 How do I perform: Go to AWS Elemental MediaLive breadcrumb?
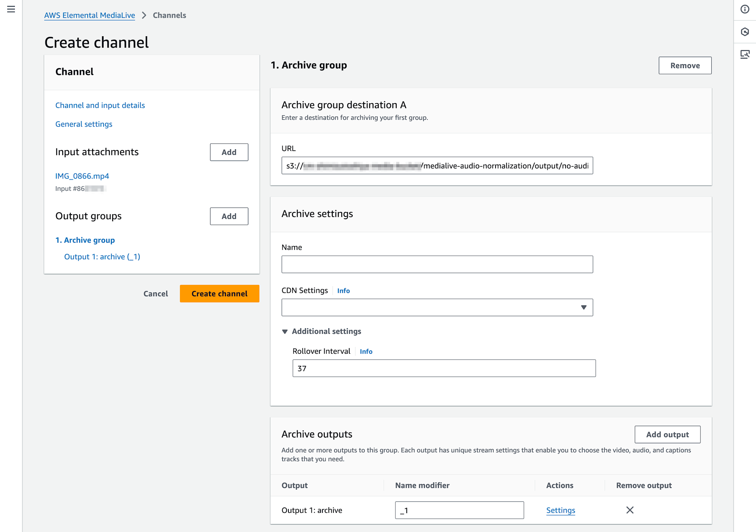90,15
